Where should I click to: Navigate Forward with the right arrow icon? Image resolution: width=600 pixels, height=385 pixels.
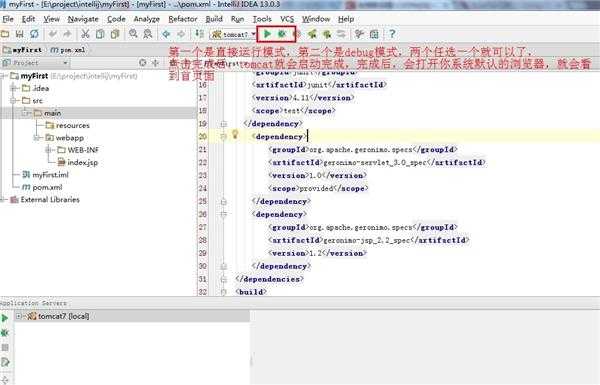click(181, 34)
